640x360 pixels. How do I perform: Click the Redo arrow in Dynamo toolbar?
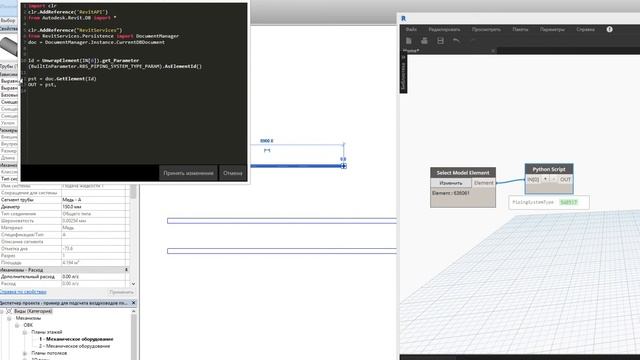click(x=473, y=40)
